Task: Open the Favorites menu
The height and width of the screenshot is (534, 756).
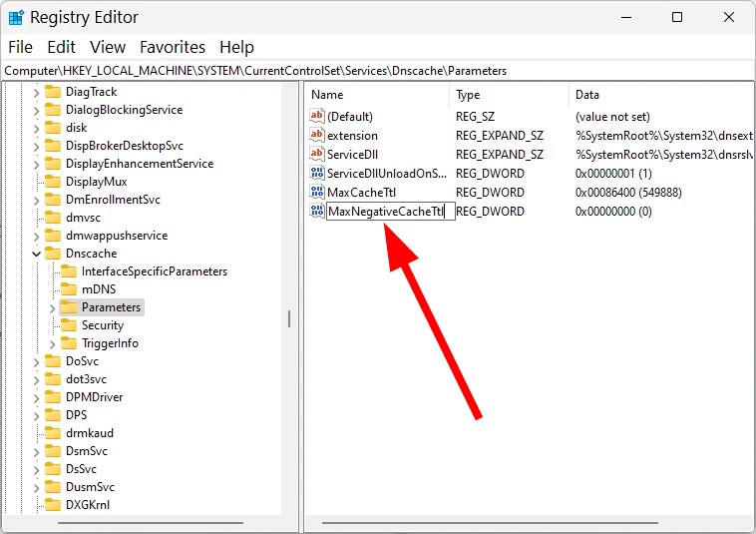Action: tap(173, 47)
